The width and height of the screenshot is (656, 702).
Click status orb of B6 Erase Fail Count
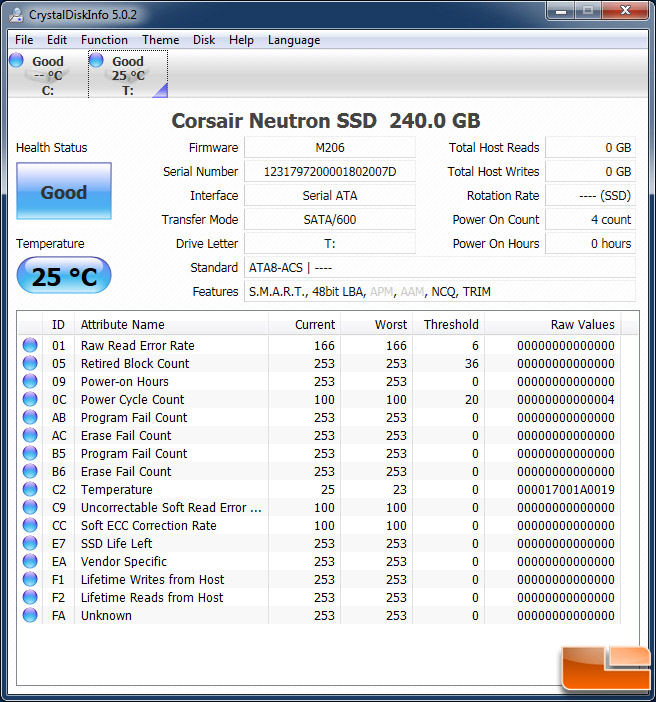click(x=30, y=471)
